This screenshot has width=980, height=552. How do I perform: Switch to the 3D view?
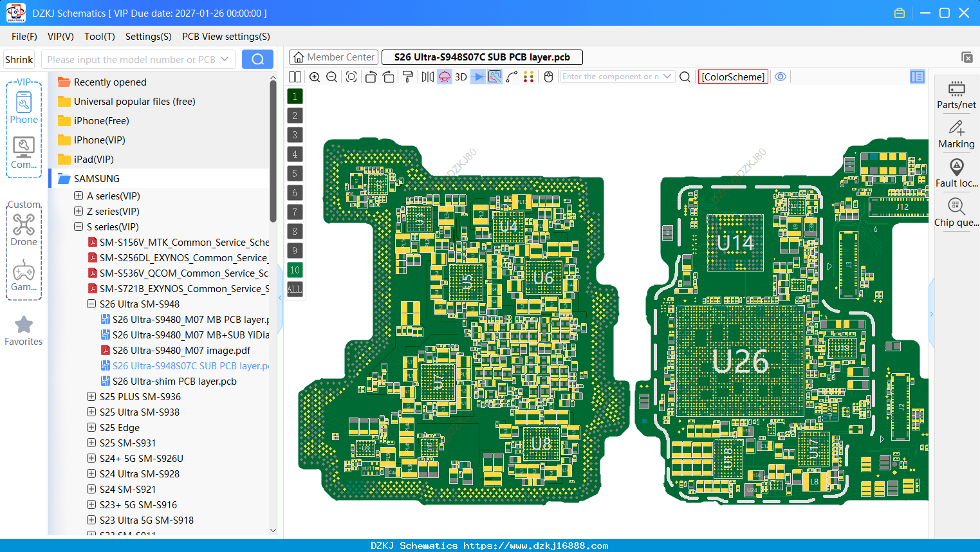[x=461, y=77]
